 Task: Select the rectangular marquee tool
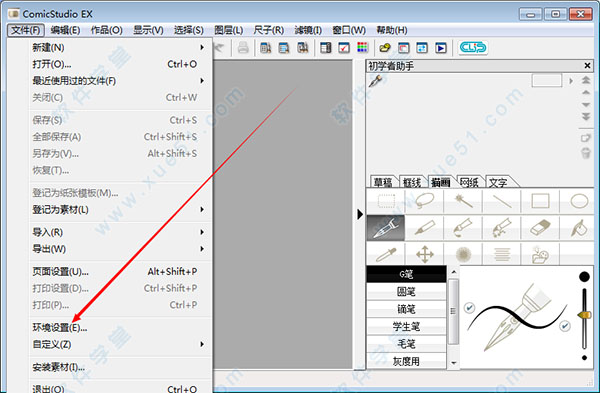pyautogui.click(x=386, y=201)
